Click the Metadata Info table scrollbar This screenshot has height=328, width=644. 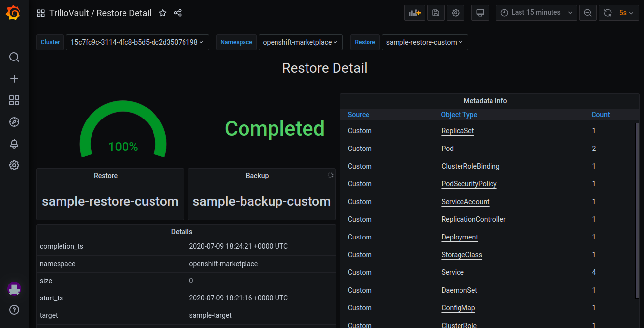coord(637,210)
